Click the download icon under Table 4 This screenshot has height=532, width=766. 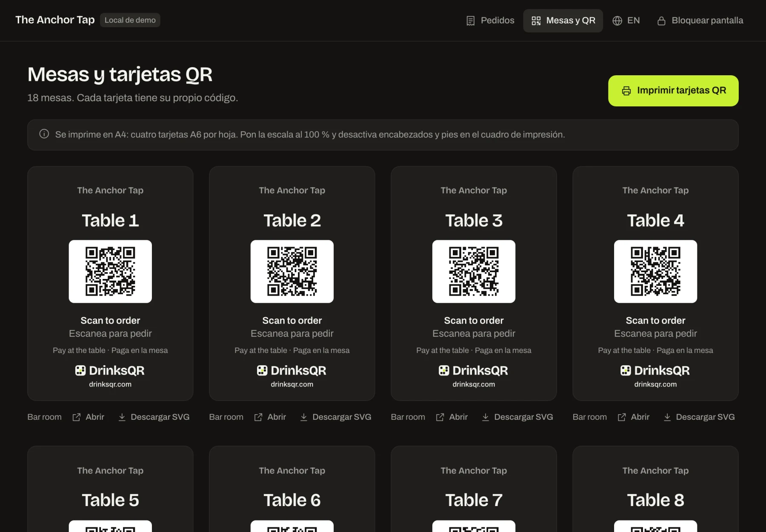coord(667,417)
